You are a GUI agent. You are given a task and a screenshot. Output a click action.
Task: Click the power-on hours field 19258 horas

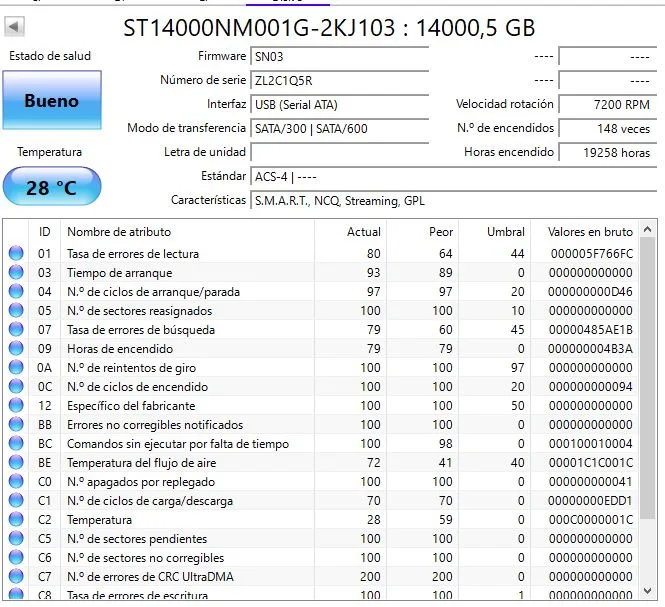pos(607,152)
